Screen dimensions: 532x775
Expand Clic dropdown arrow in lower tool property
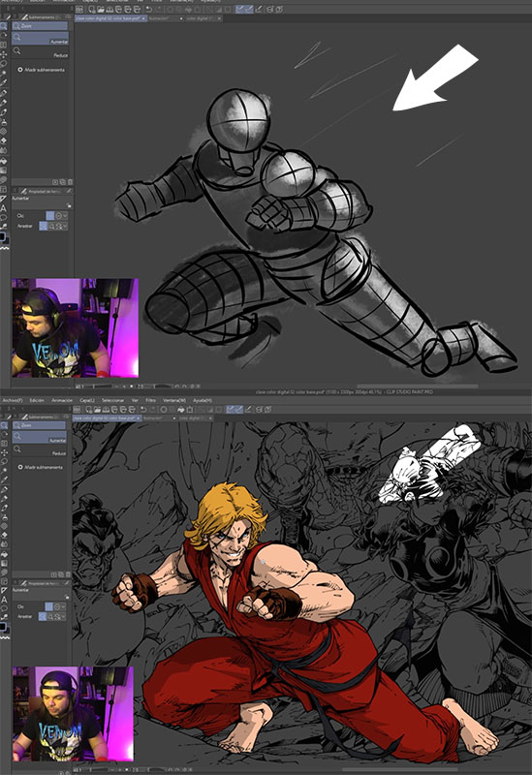point(64,606)
